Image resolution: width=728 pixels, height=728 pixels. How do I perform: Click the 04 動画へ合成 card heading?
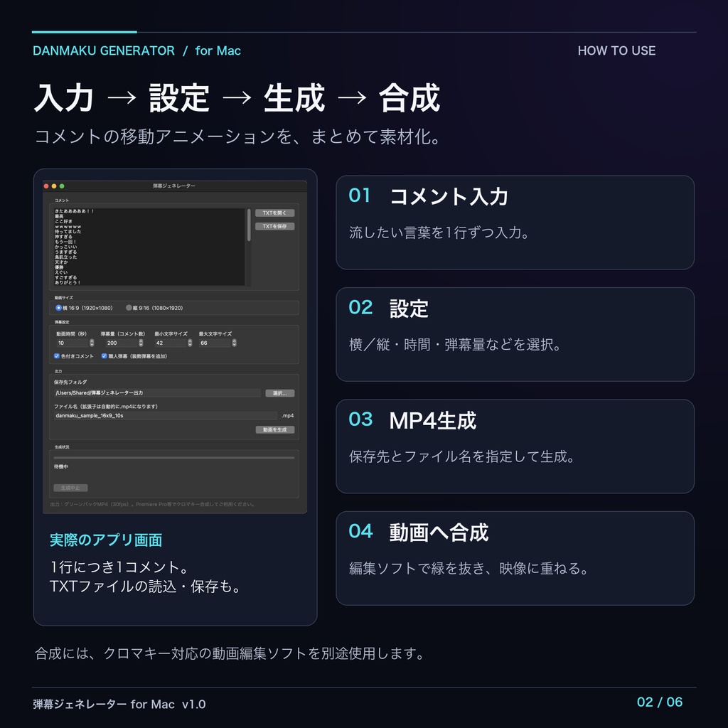pyautogui.click(x=418, y=532)
